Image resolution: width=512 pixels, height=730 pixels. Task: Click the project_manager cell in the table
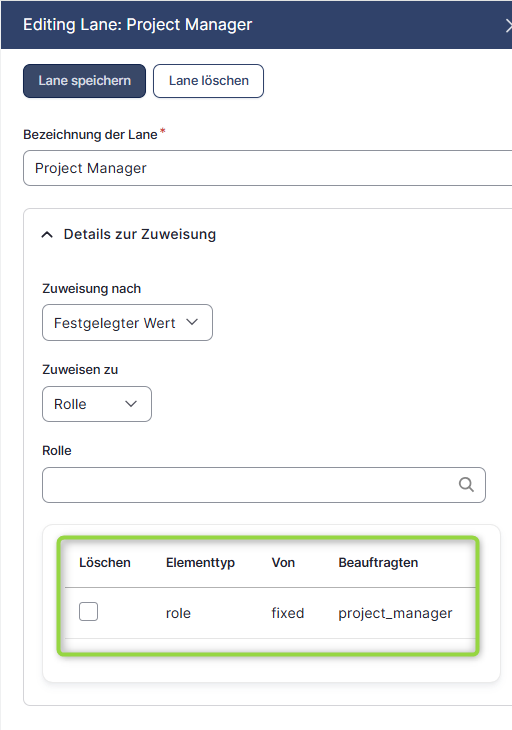pyautogui.click(x=395, y=613)
